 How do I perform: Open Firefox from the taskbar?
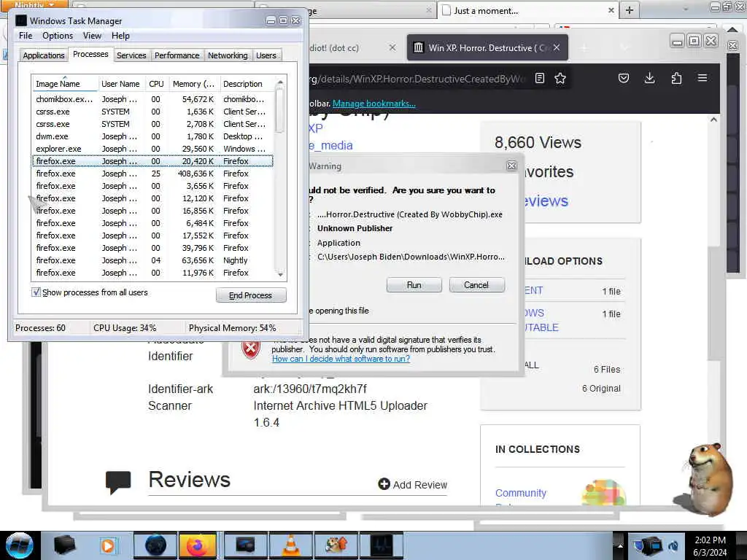tap(198, 545)
